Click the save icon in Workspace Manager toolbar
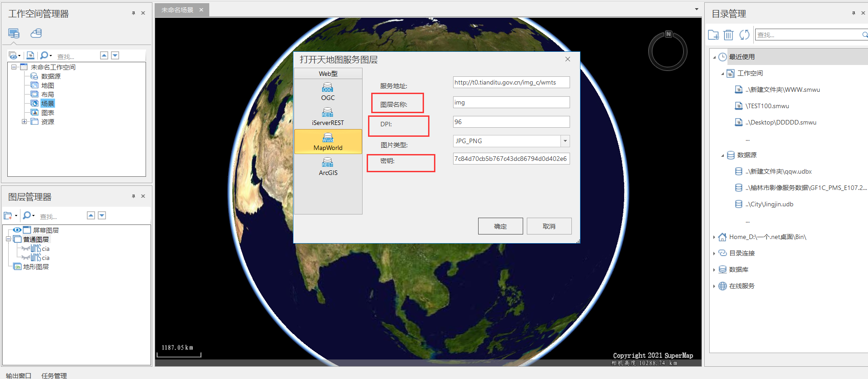Screen dimensions: 868x379 tap(30, 55)
